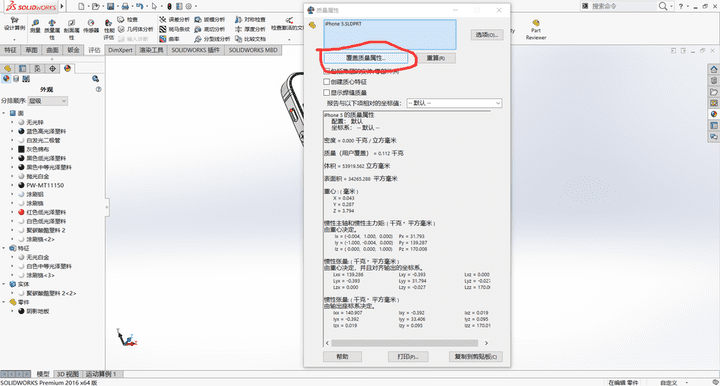The height and width of the screenshot is (386, 720).
Task: Switch to the 草图 sketch ribbon tab
Action: pyautogui.click(x=31, y=50)
